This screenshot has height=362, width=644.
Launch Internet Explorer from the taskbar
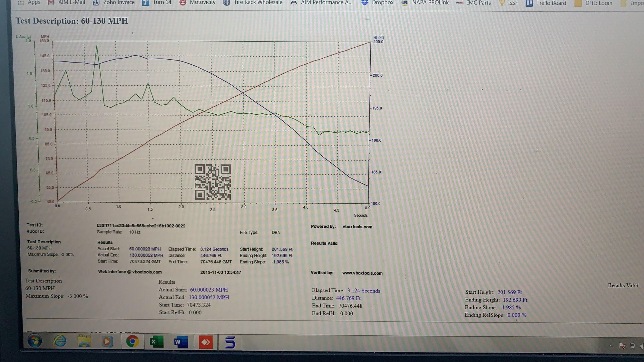point(60,341)
